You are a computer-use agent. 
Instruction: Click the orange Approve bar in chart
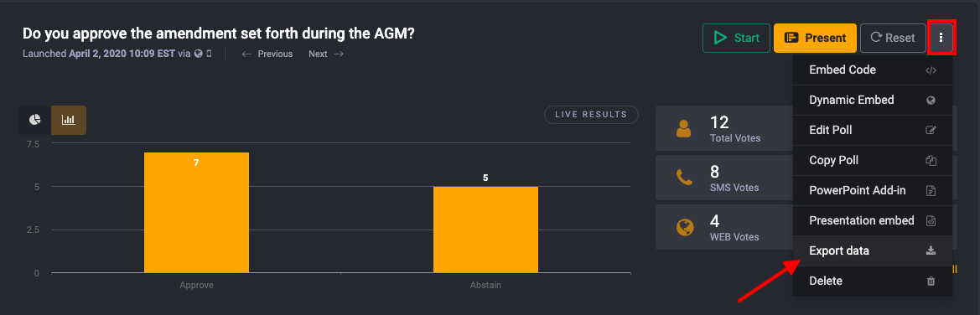pos(196,213)
